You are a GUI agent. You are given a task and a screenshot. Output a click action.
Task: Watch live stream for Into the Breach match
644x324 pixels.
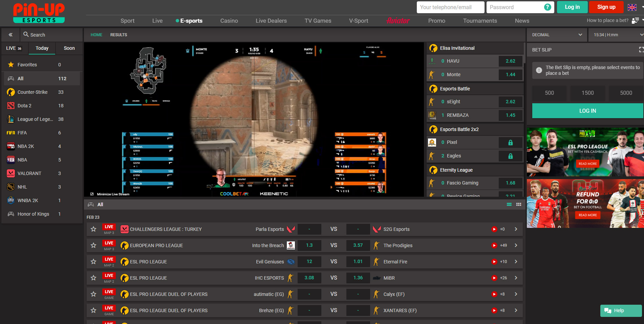(x=494, y=245)
